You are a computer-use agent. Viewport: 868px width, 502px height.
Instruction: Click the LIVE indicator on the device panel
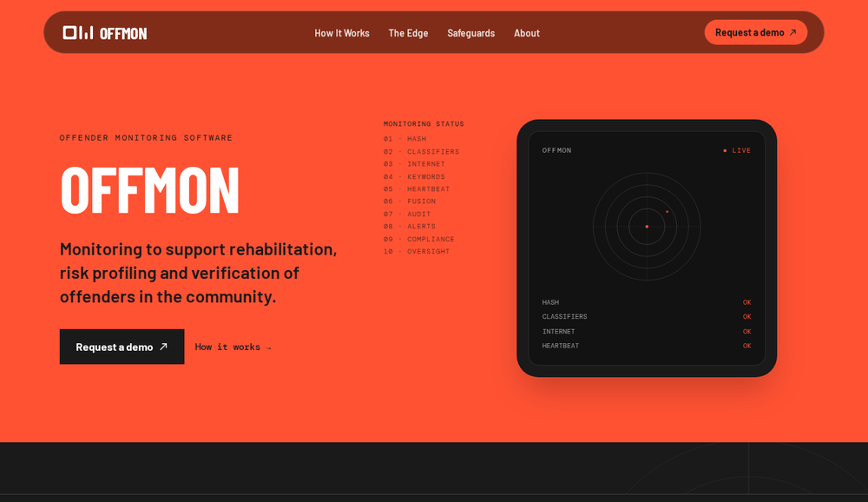(x=737, y=150)
